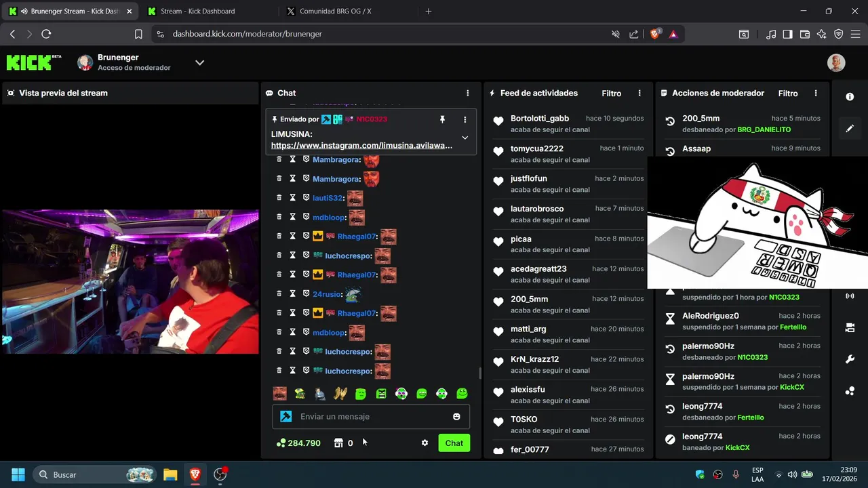
Task: Reload the page
Action: click(46, 34)
